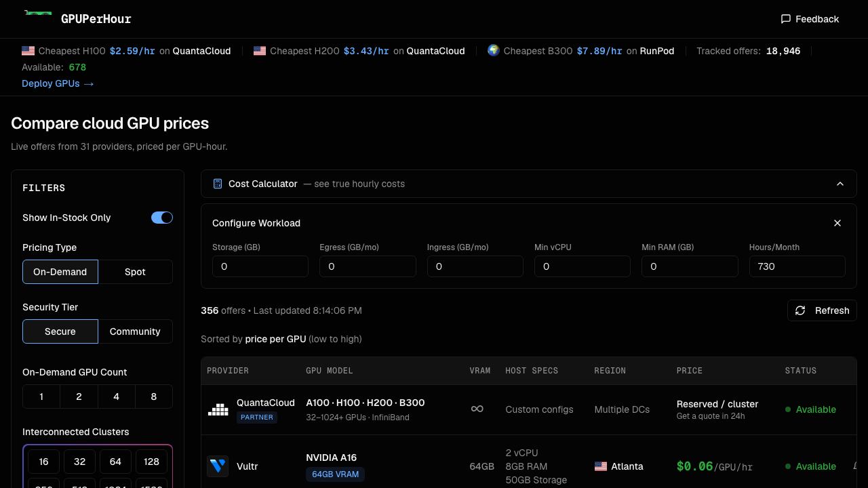Click the green status dot in Vultr row
Screen dimensions: 868x488
tap(788, 466)
